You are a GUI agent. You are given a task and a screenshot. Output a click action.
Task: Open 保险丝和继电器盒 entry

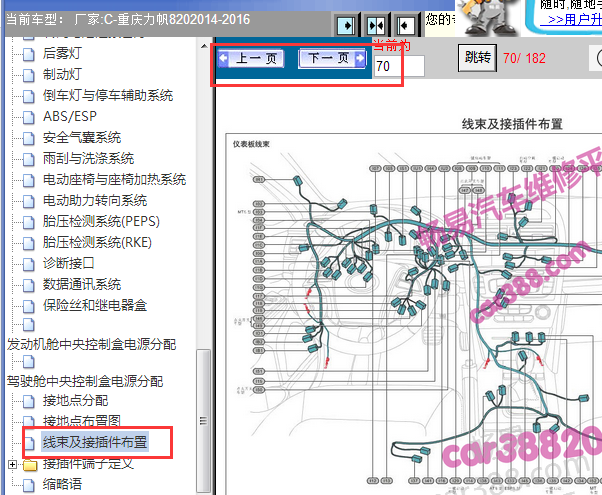click(95, 305)
